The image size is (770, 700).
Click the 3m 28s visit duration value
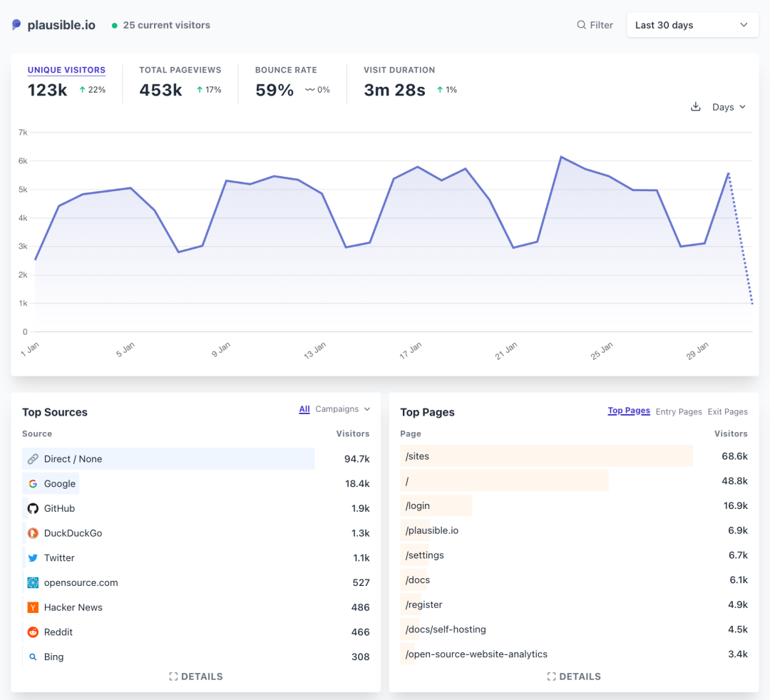point(394,91)
